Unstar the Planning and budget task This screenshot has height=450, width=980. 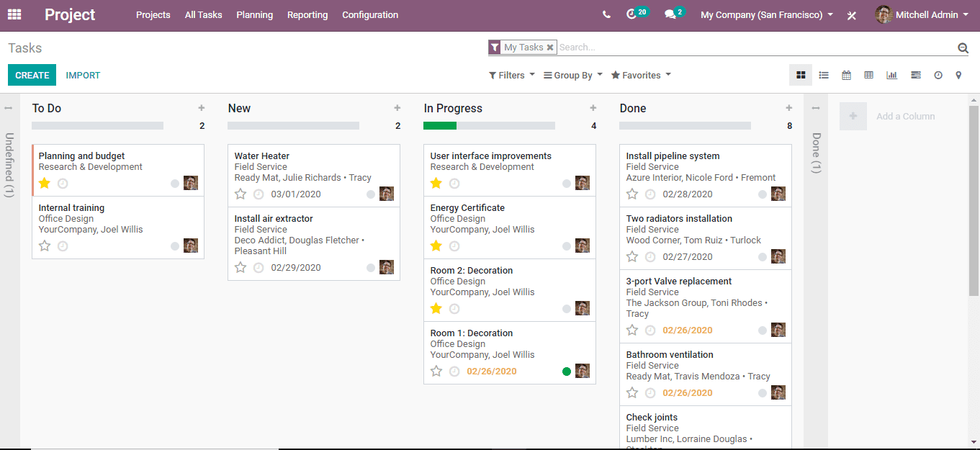[45, 184]
